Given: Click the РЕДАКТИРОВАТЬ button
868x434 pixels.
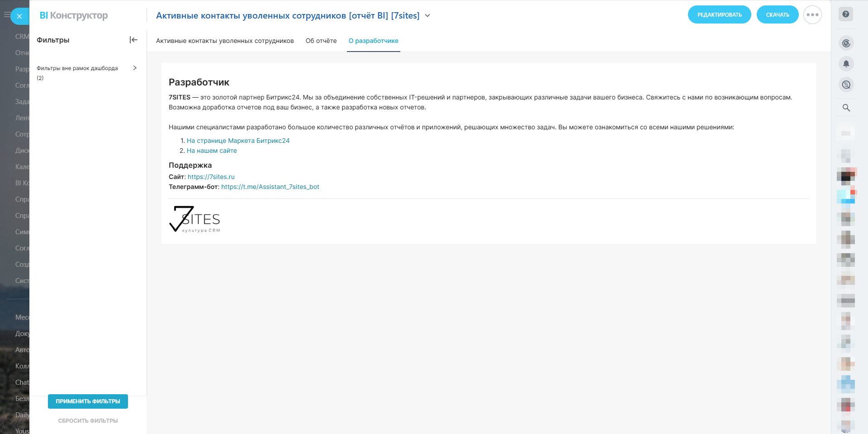Looking at the screenshot, I should click(x=719, y=14).
